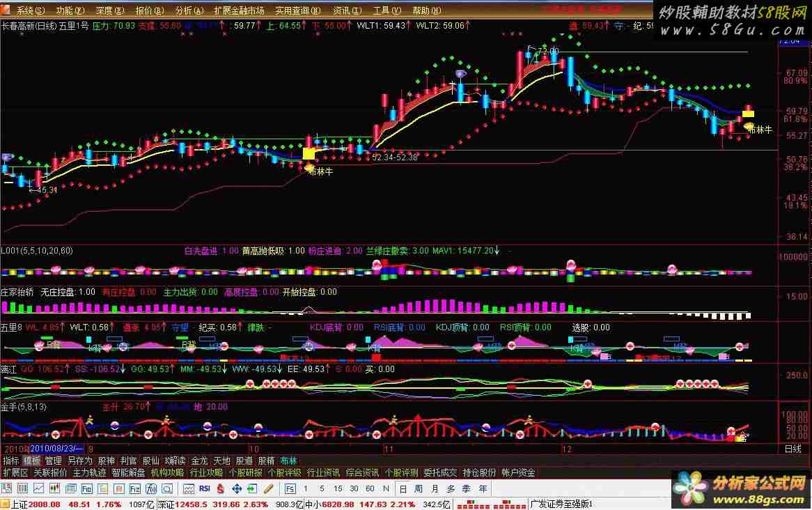Image resolution: width=812 pixels, height=510 pixels.
Task: Click the 管理 tab
Action: click(x=53, y=461)
